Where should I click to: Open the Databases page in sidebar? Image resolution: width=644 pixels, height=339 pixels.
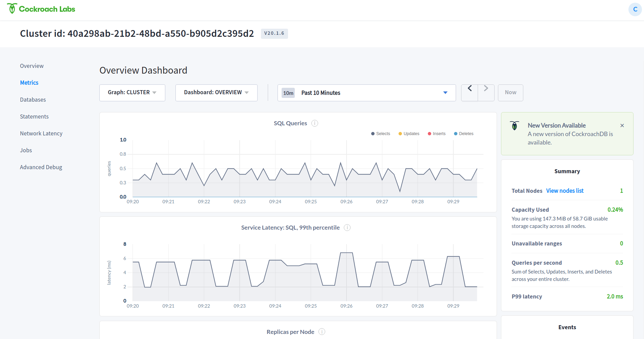[x=33, y=100]
